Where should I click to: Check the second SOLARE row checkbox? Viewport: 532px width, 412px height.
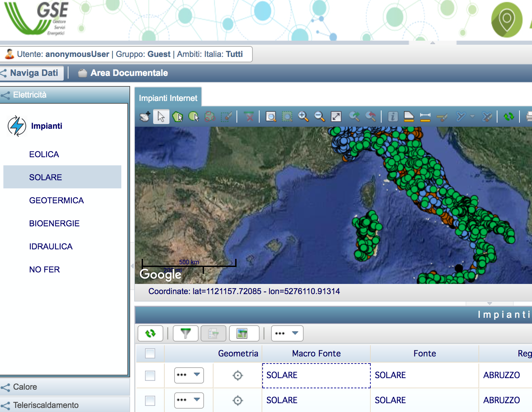pyautogui.click(x=150, y=400)
